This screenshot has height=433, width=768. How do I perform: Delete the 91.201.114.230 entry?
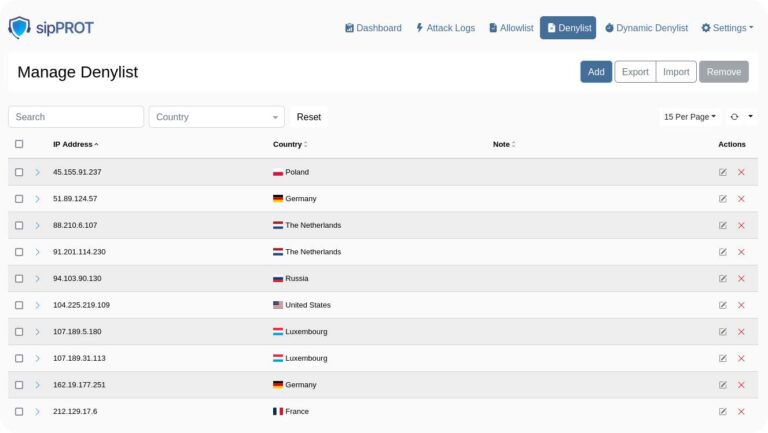(741, 252)
